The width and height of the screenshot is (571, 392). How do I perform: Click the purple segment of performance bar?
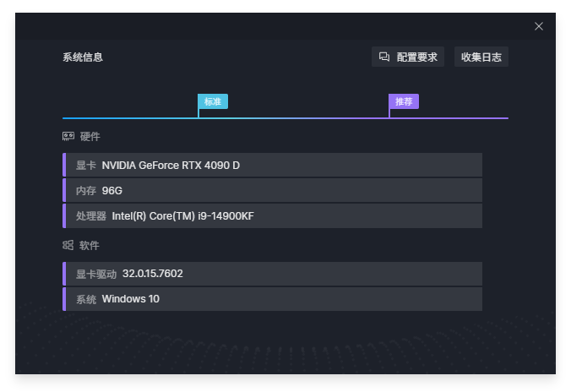[449, 118]
